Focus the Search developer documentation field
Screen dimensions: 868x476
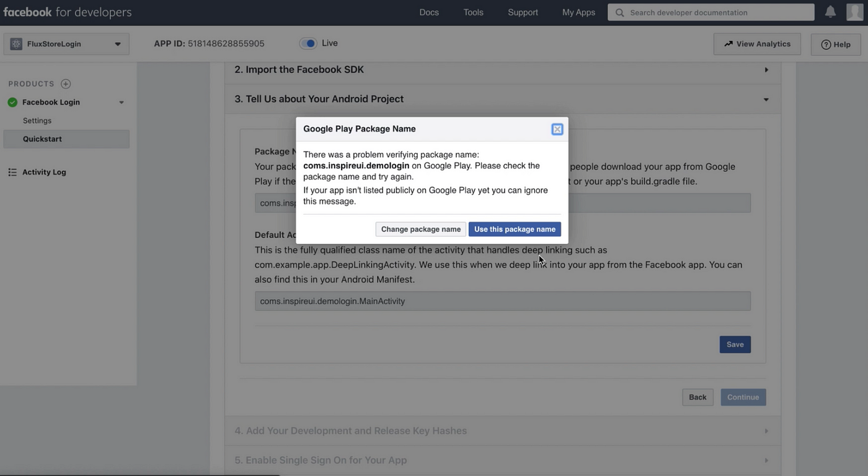(711, 12)
